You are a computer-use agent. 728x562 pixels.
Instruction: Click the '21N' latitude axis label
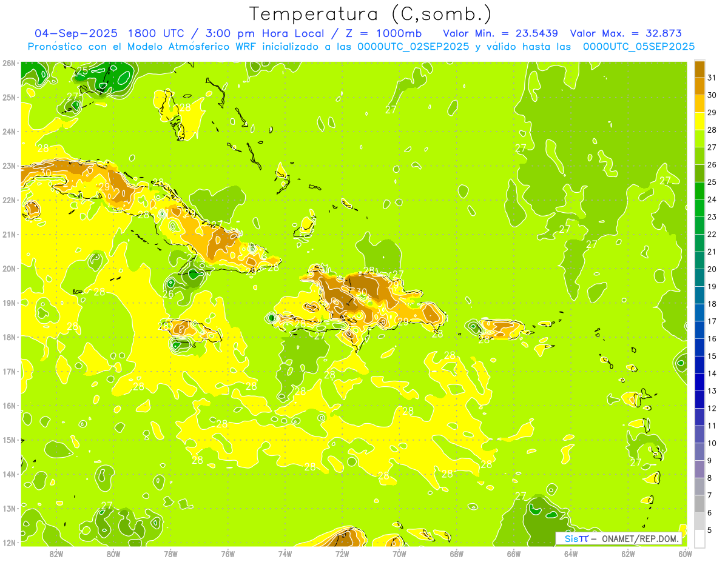tap(9, 234)
